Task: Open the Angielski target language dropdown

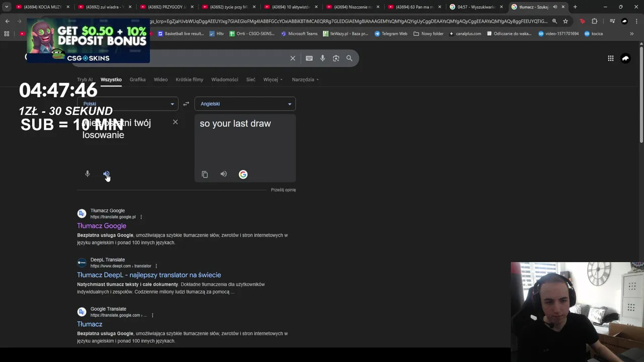Action: pos(245,104)
